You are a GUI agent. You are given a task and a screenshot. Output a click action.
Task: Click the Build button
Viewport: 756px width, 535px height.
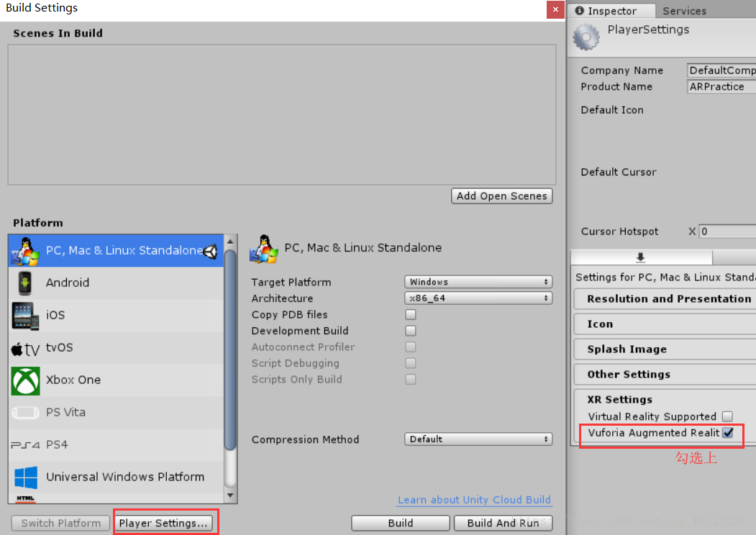pyautogui.click(x=401, y=523)
